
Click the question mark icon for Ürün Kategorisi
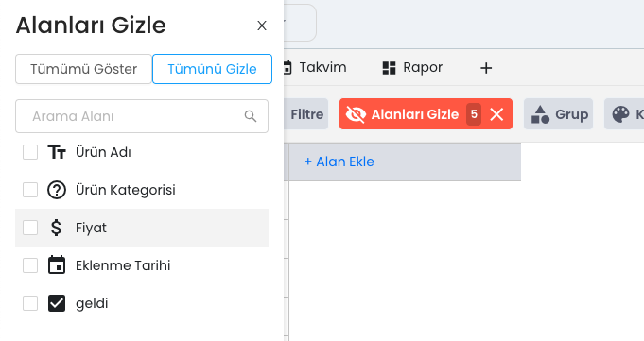[x=57, y=190]
